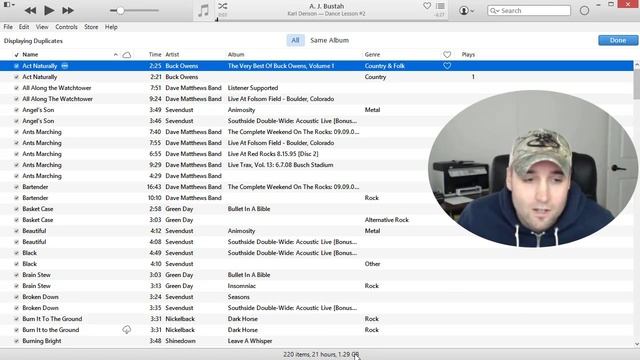Viewport: 640px width, 360px height.
Task: Switch to the Same Album filter
Action: (329, 40)
